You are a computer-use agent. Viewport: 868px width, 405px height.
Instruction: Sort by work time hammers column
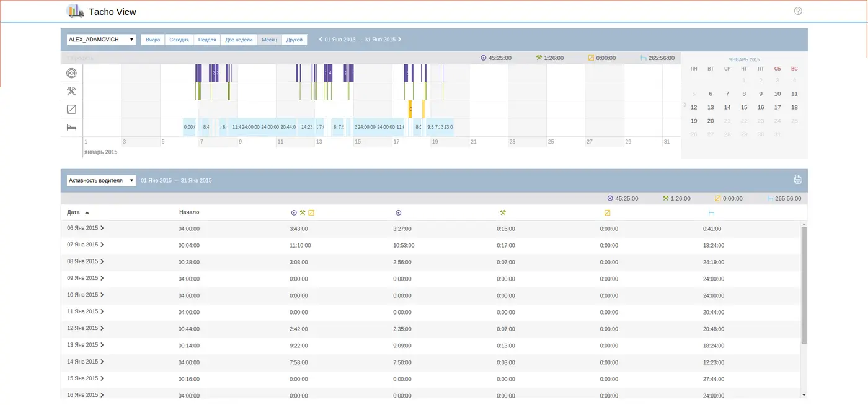point(503,213)
